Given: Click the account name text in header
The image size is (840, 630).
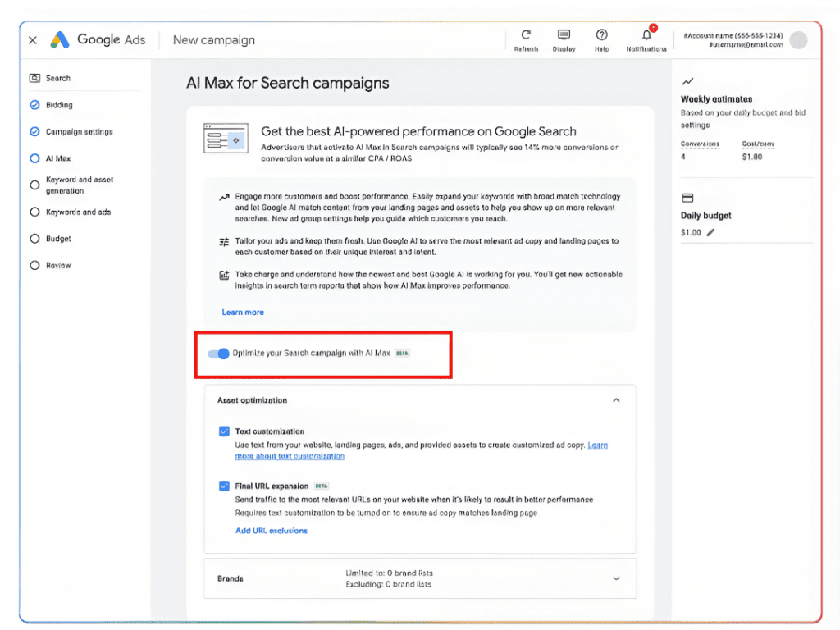Looking at the screenshot, I should [x=733, y=35].
